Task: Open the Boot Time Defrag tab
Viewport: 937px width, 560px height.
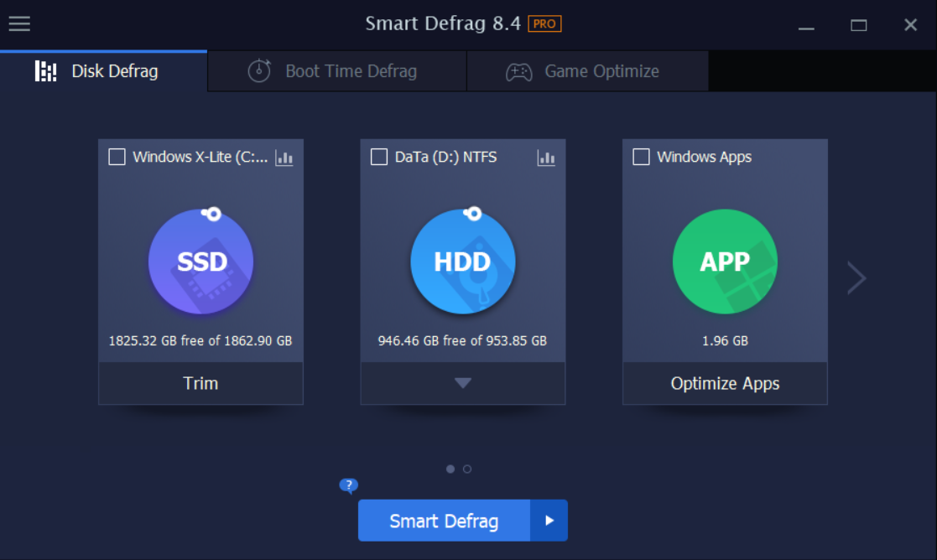Action: click(337, 71)
